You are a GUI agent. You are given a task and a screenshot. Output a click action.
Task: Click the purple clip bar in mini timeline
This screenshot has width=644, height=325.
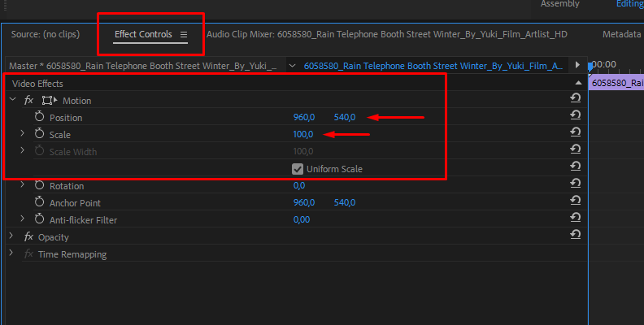tap(616, 84)
